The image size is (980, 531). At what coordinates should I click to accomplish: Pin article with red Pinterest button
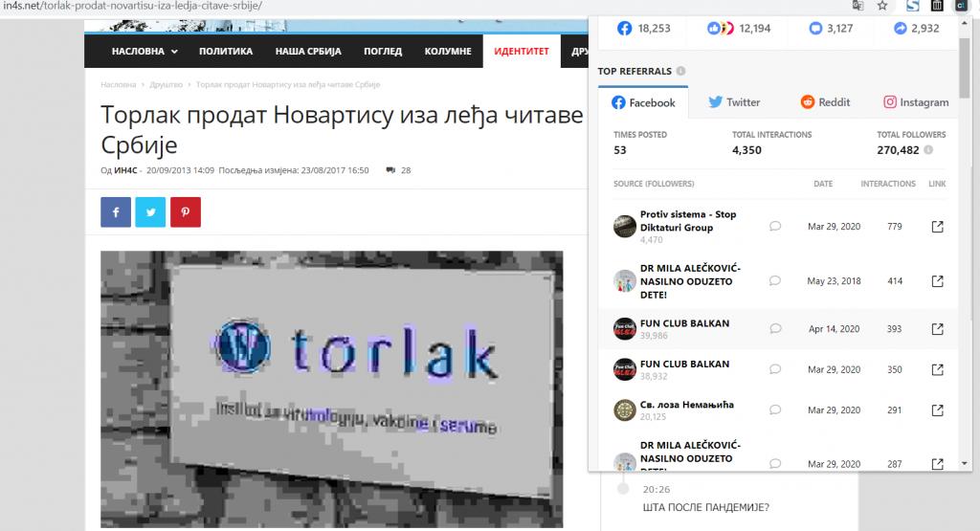186,212
